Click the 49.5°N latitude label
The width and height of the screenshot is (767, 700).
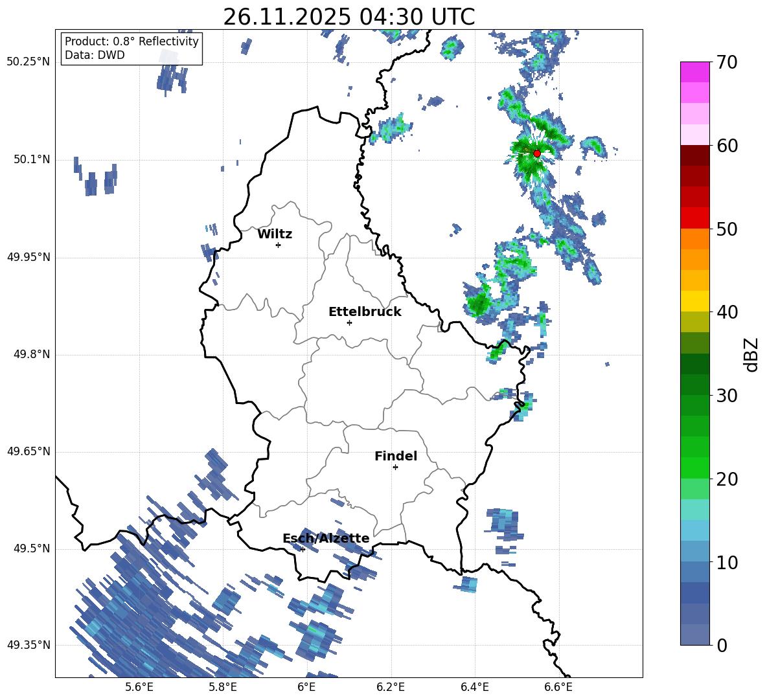point(32,549)
